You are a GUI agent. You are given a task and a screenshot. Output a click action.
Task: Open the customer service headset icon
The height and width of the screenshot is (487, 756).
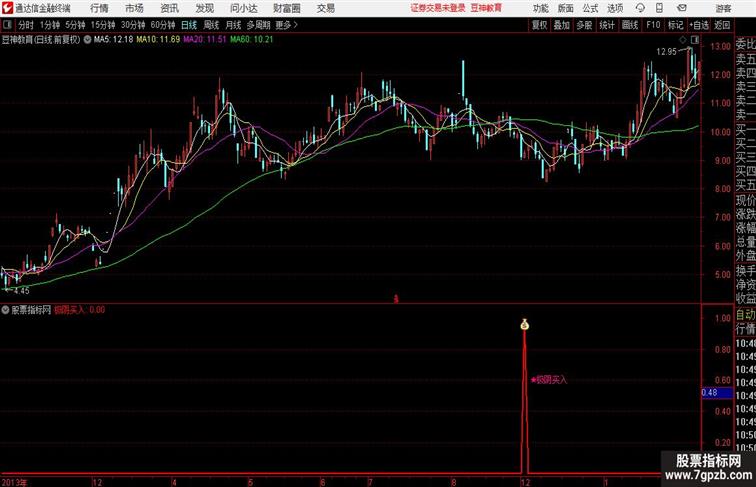click(x=640, y=8)
